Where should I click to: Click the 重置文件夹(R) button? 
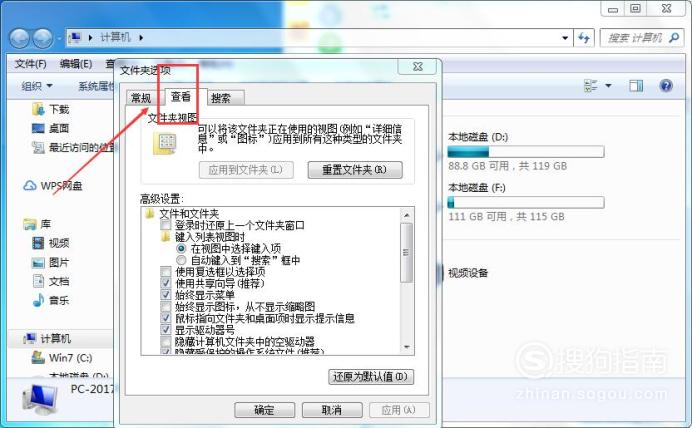(x=355, y=170)
